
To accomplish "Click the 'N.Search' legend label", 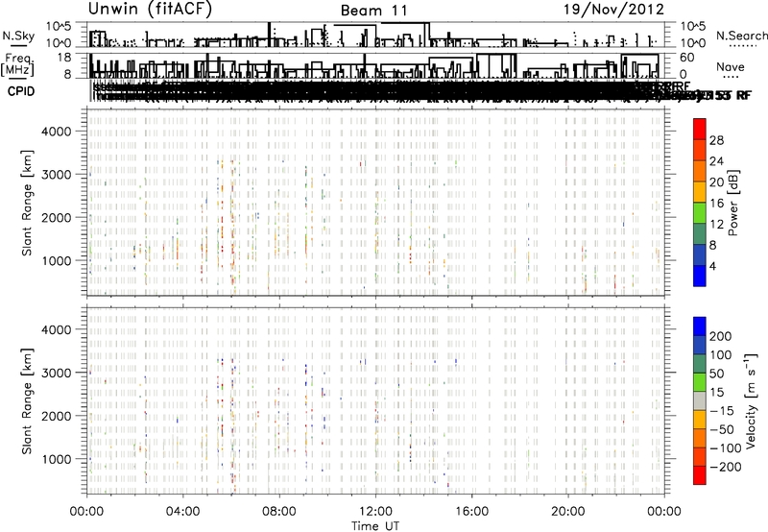I will click(x=741, y=36).
